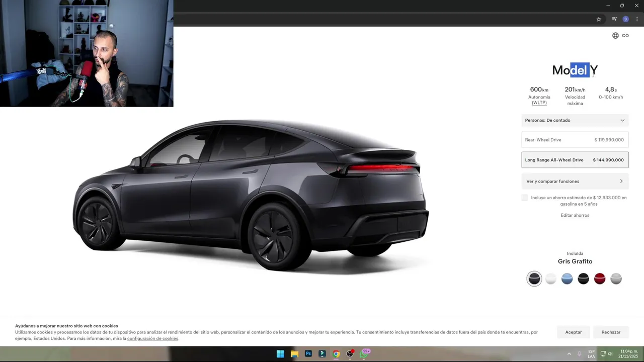Bookmark this page with the star icon
The image size is (644, 362).
coord(599,19)
